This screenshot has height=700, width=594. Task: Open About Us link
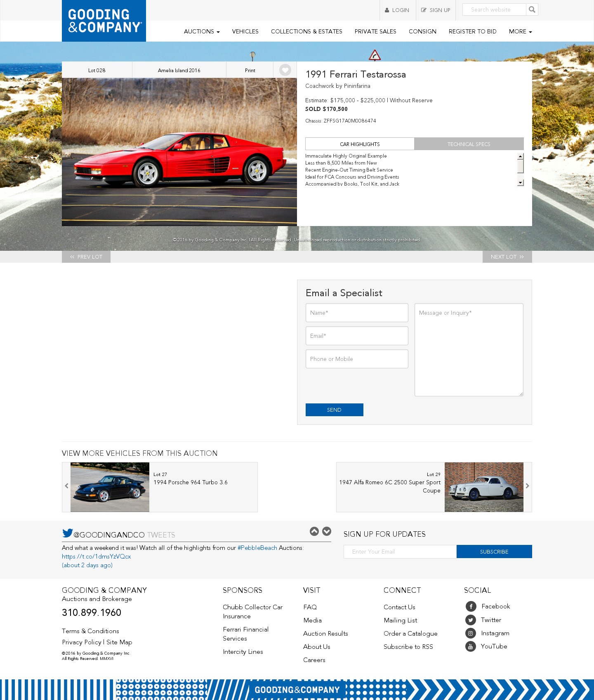click(x=317, y=647)
